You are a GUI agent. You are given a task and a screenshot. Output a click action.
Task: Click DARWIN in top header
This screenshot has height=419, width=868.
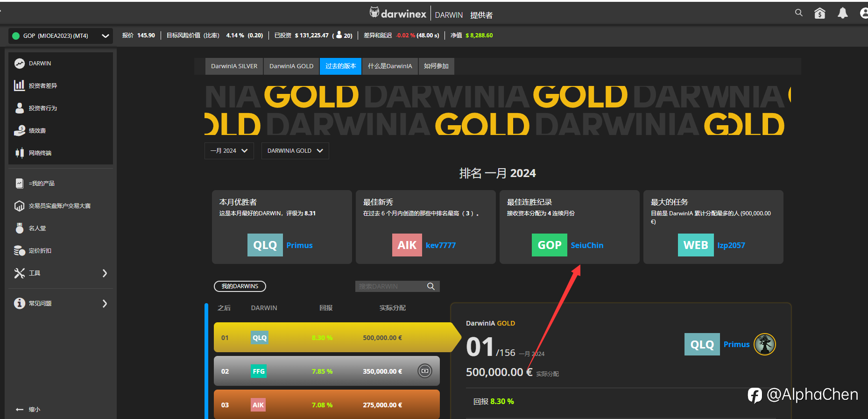[x=449, y=15]
